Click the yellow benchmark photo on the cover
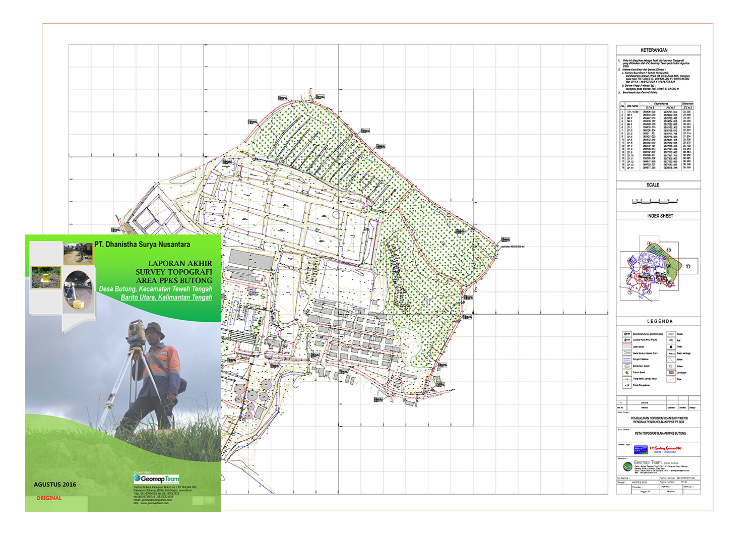 46,277
